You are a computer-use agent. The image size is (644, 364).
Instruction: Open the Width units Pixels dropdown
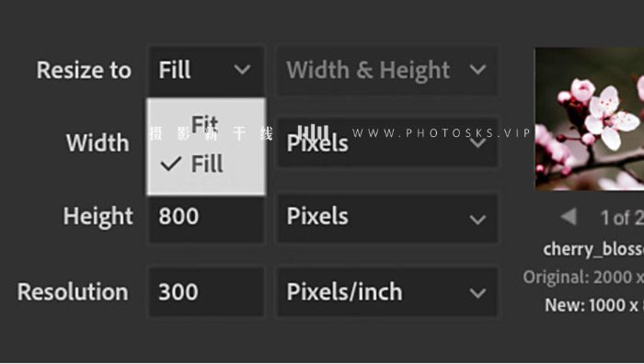[x=387, y=142]
